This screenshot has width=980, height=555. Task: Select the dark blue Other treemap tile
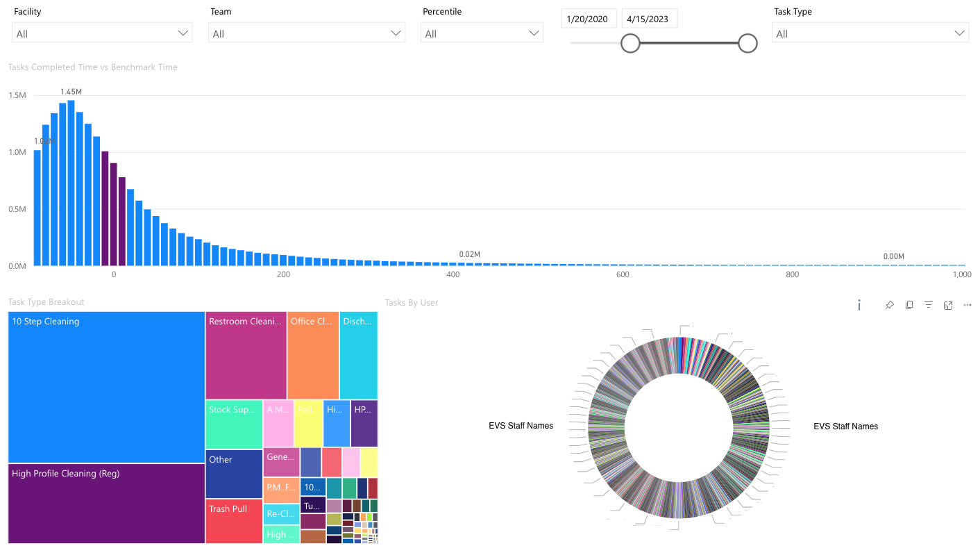pyautogui.click(x=234, y=474)
